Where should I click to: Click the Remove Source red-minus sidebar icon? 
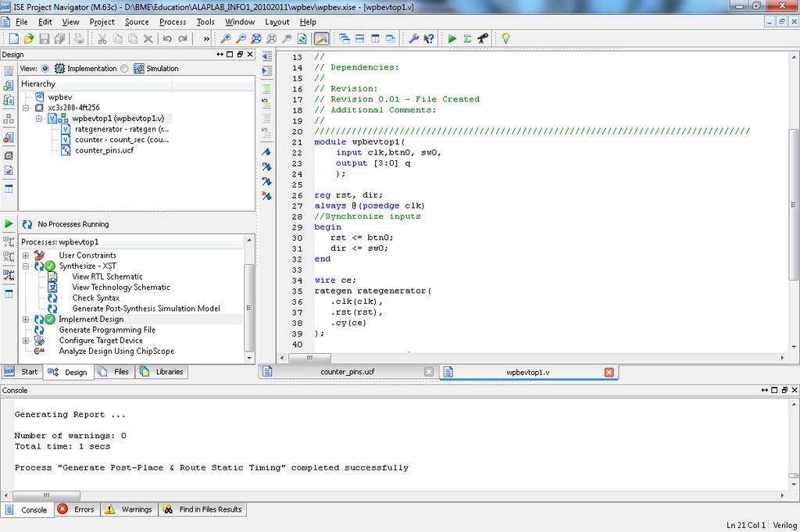(9, 137)
